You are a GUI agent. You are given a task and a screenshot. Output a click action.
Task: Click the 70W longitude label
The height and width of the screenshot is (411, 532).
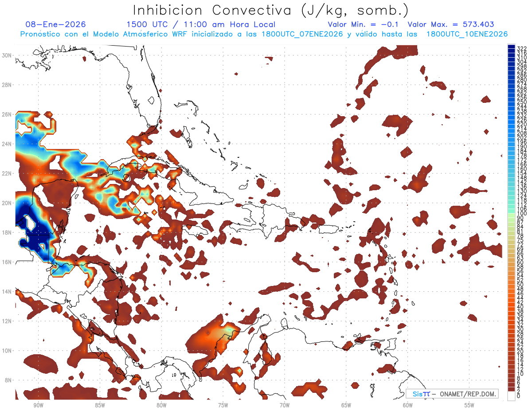(285, 406)
